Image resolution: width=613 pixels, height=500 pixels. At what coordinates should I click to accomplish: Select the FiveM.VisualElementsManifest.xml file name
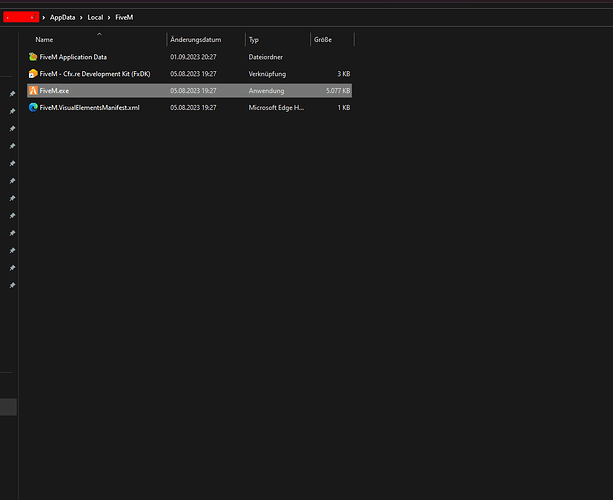(x=90, y=107)
